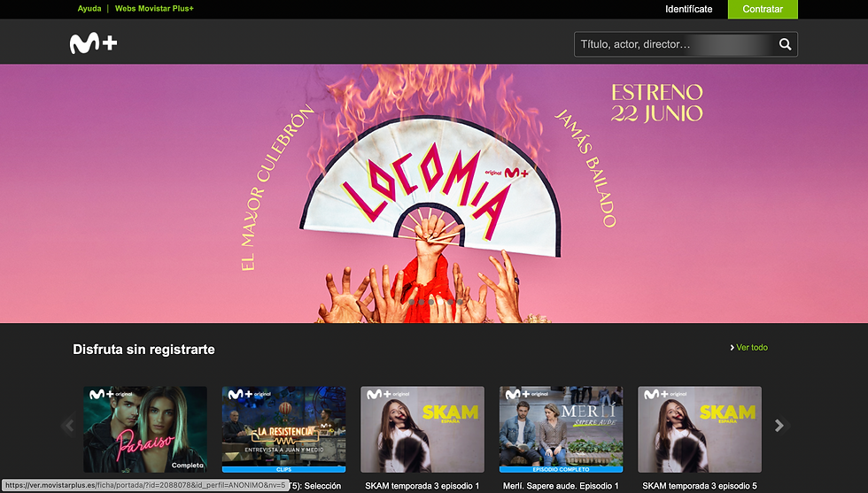The image size is (868, 493).
Task: Advance the carousel with the right arrow
Action: click(x=779, y=425)
